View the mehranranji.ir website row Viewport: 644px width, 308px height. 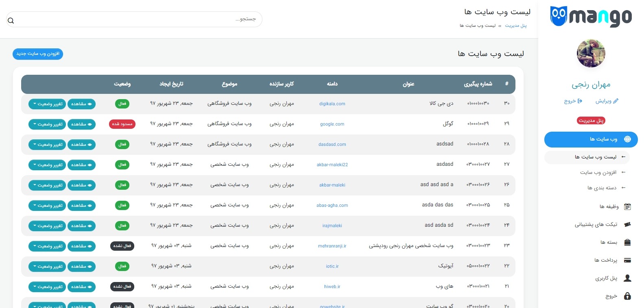pyautogui.click(x=81, y=246)
